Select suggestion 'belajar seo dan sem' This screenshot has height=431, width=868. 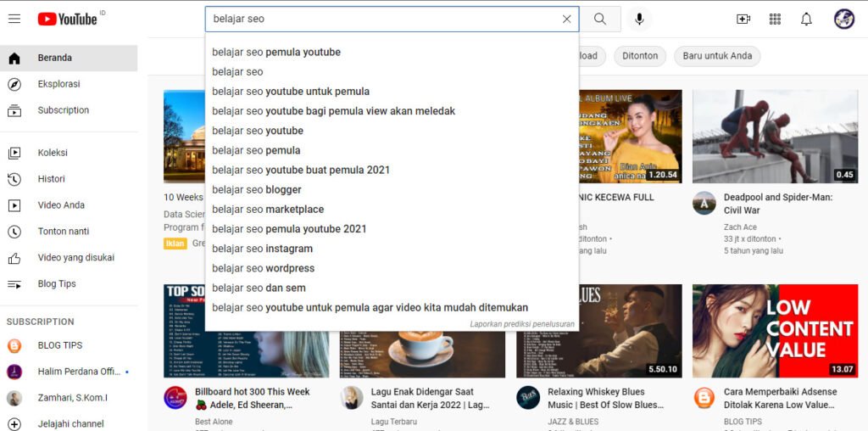392,288
